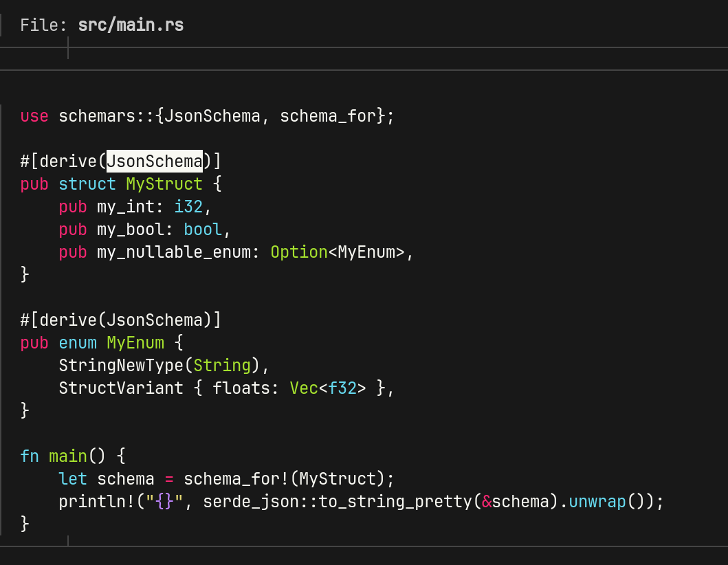Click the src/main.rs file title
Screen dimensions: 728x565
[x=131, y=24]
